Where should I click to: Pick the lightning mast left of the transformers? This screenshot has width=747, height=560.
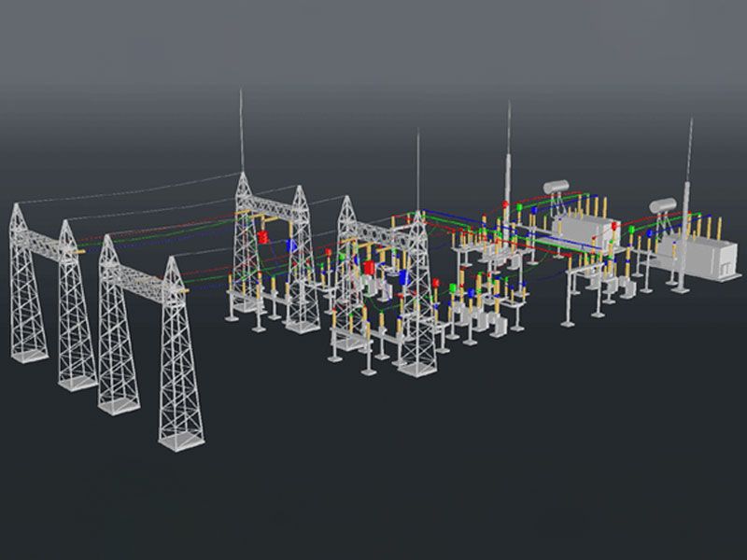[508, 159]
